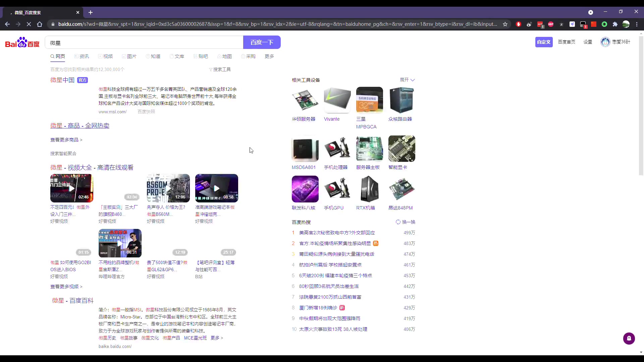Open 微星中国 official result
The width and height of the screenshot is (644, 362).
(62, 80)
